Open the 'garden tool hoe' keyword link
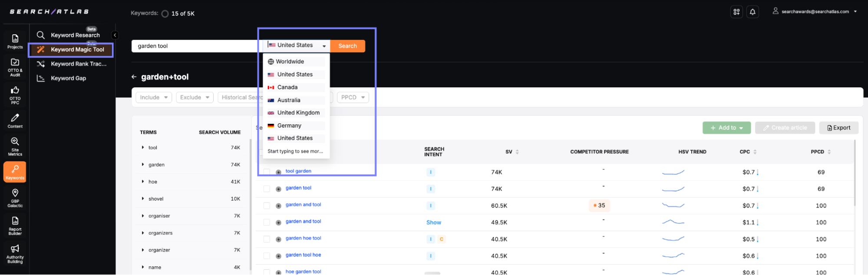This screenshot has width=868, height=275. (303, 255)
